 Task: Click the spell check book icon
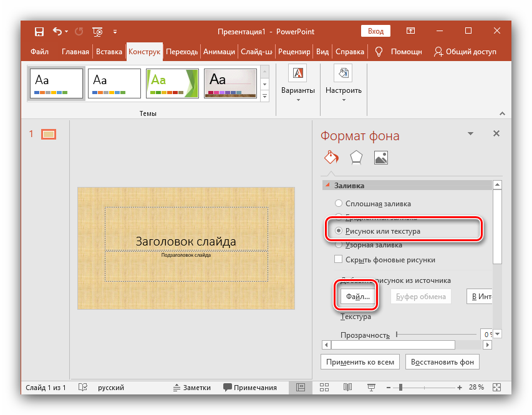83,387
